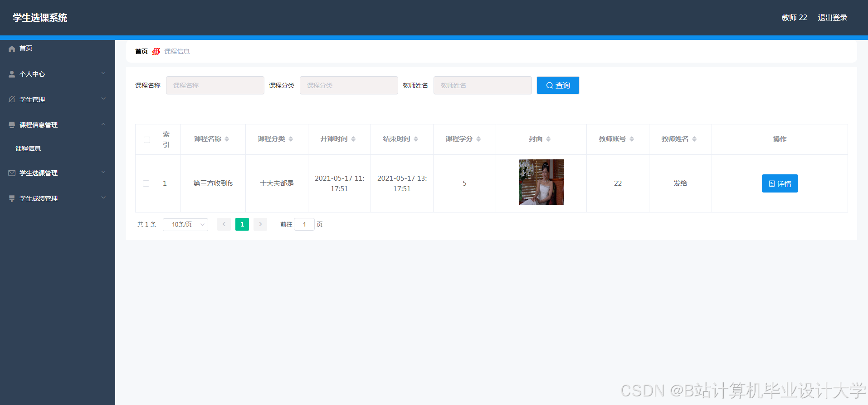Click the person icon beside 个人中心
The width and height of the screenshot is (868, 405).
[x=12, y=74]
